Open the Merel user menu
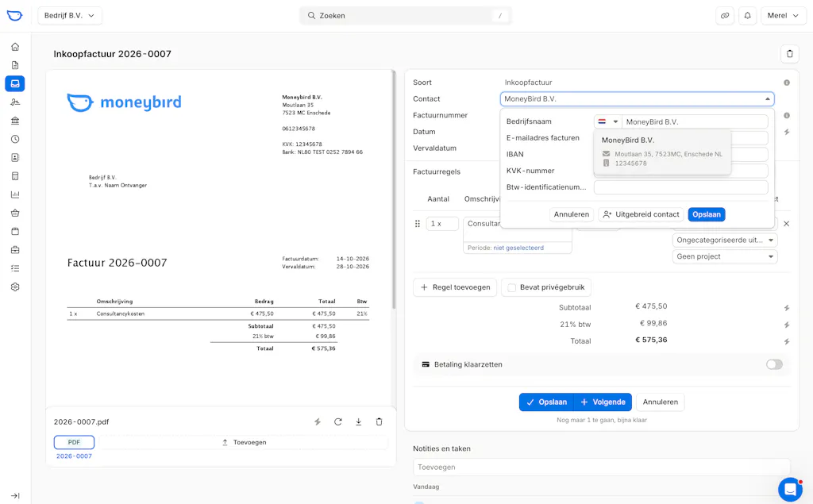The image size is (813, 504). click(x=783, y=16)
